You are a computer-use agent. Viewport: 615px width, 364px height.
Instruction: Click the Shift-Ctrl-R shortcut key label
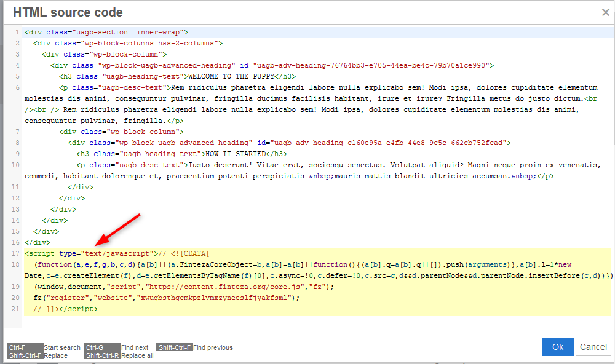103,355
